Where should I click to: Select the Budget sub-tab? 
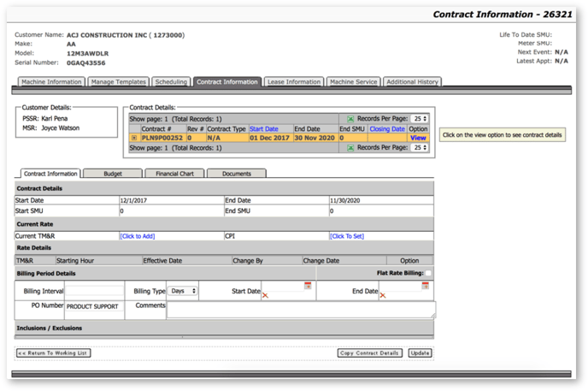(x=112, y=174)
